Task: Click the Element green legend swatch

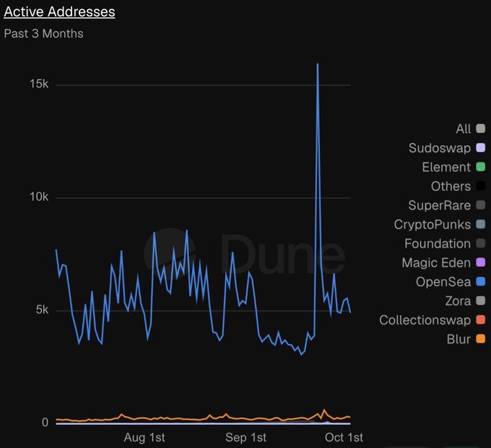Action: click(x=480, y=167)
